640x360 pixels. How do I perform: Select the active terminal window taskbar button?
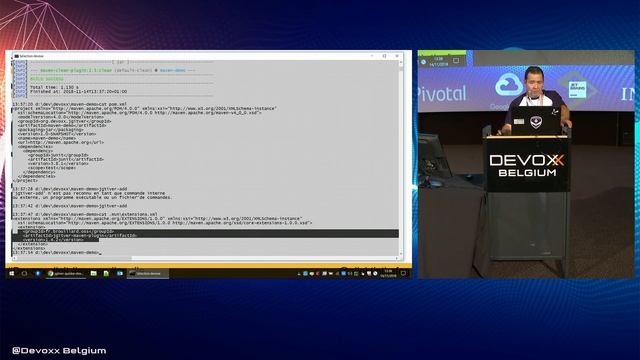click(x=148, y=273)
